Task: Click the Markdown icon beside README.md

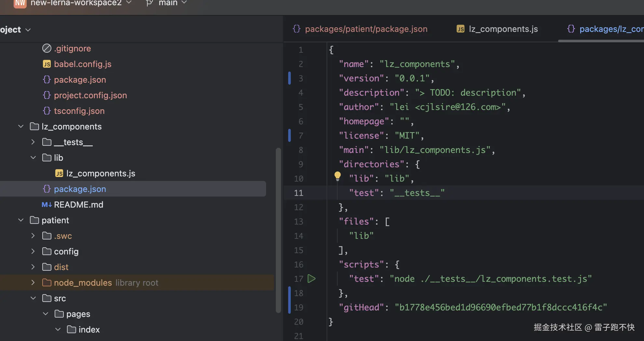Action: point(47,205)
